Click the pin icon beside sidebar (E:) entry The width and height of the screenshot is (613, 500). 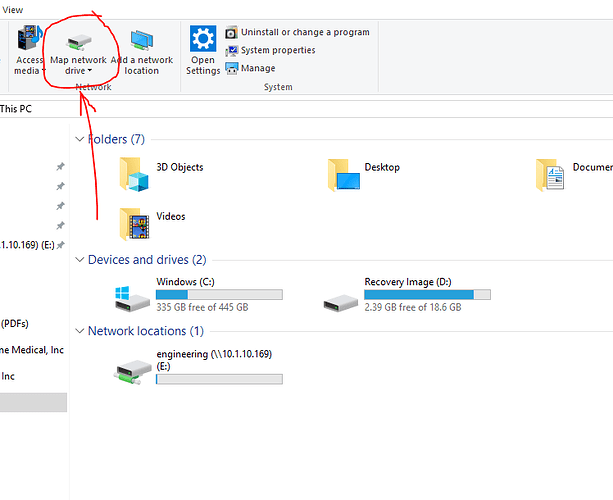click(x=60, y=246)
